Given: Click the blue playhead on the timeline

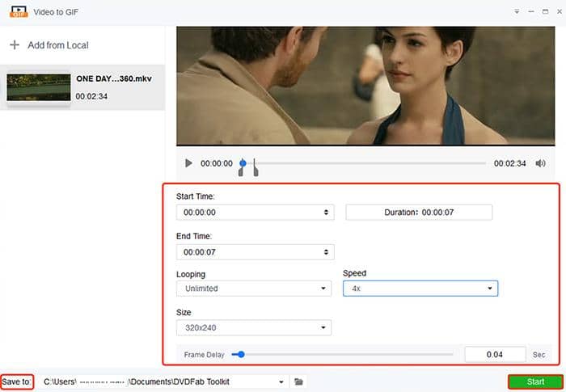Looking at the screenshot, I should click(x=243, y=163).
